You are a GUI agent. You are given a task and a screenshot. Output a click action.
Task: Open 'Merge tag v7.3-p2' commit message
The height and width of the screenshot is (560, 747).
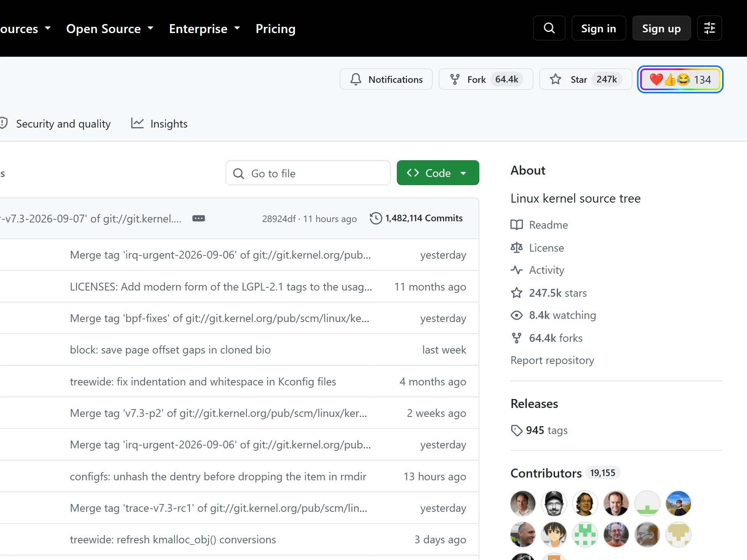pos(218,413)
